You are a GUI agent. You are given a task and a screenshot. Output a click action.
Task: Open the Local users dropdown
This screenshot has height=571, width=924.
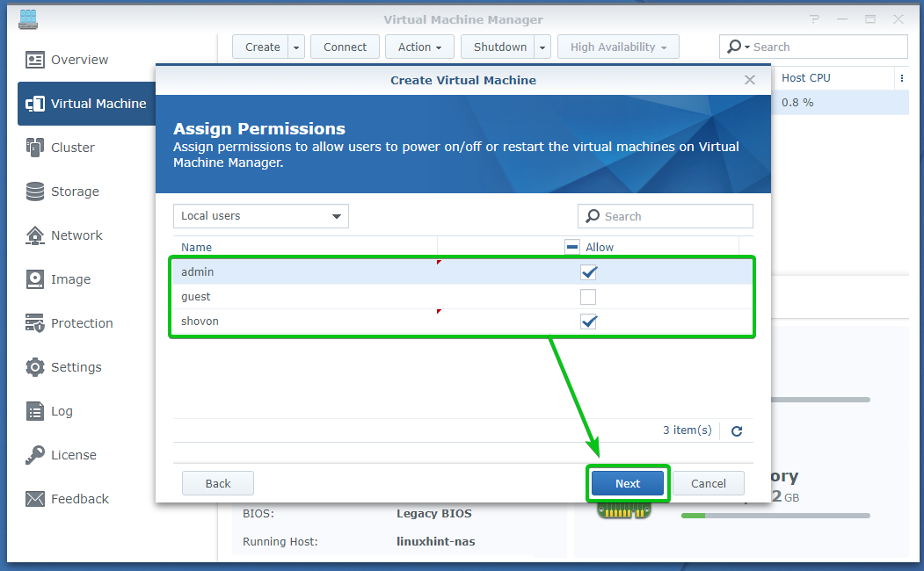(260, 216)
